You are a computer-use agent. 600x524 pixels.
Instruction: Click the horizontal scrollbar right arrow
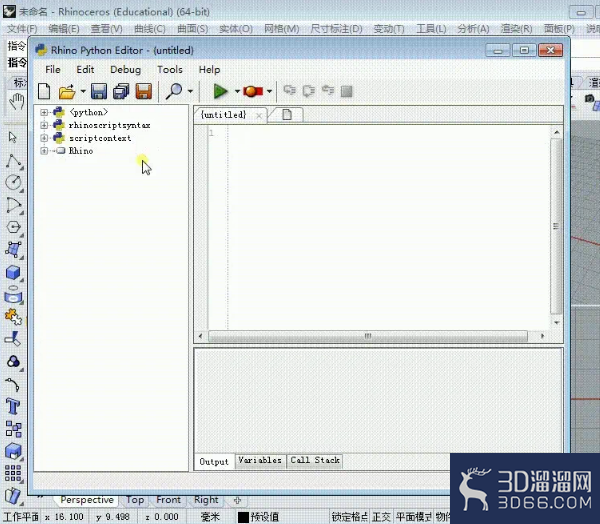coord(542,336)
